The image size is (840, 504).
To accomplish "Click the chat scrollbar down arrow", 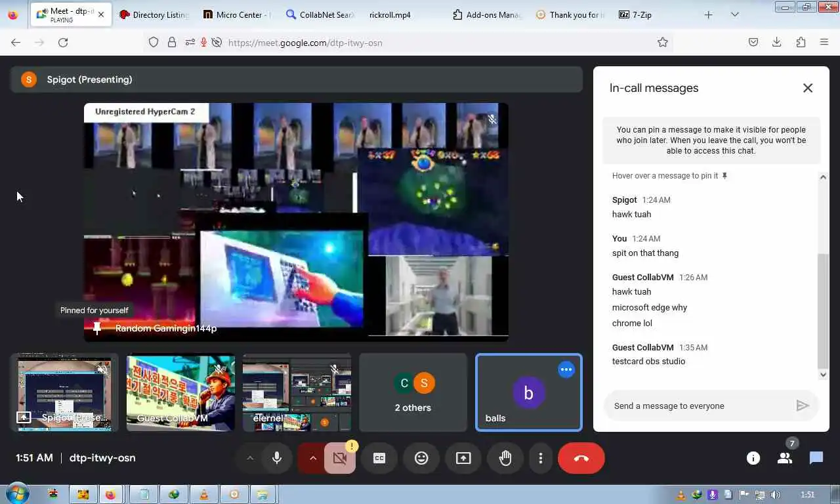I will (824, 375).
